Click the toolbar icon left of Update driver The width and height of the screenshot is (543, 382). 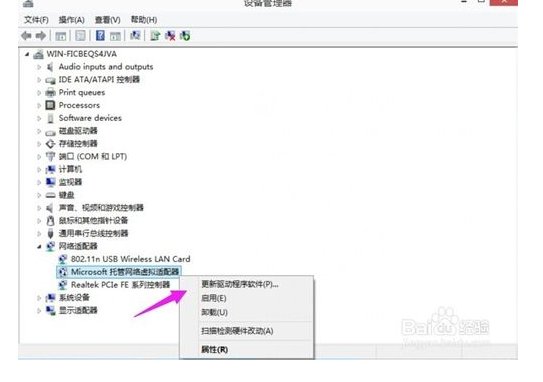135,35
